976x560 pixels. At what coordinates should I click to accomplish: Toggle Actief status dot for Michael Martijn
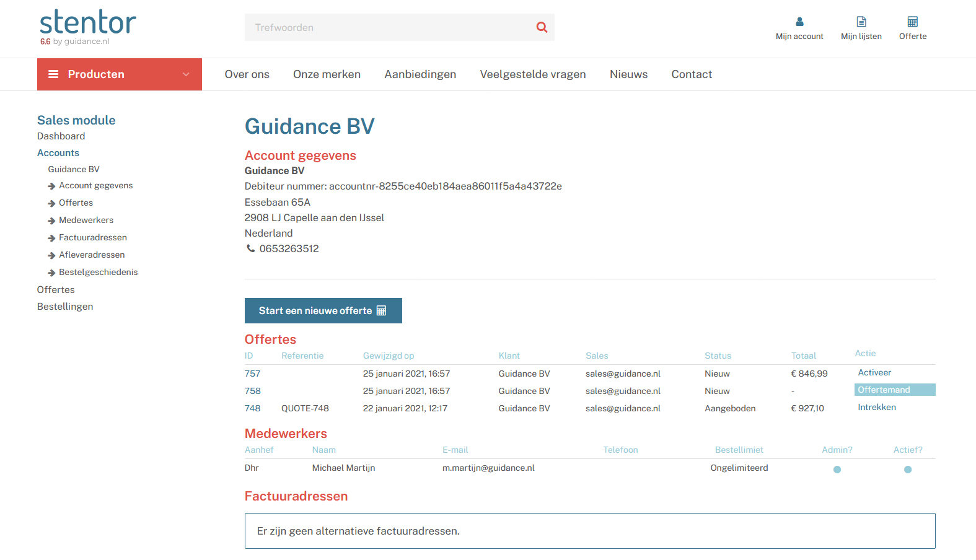click(x=907, y=470)
